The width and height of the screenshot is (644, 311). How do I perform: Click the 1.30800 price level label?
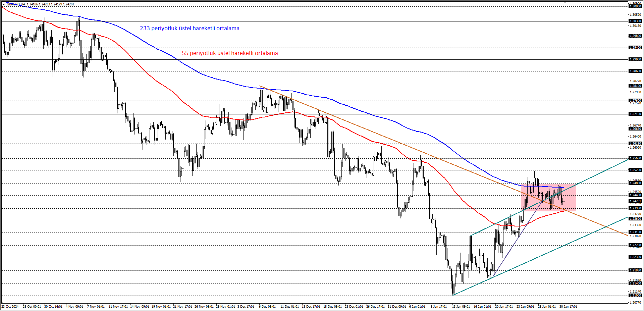(635, 6)
